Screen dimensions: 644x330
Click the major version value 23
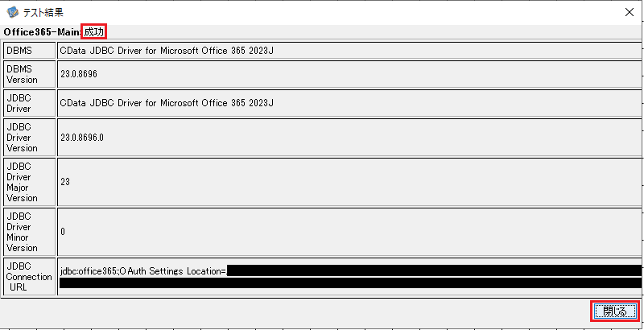tap(65, 182)
